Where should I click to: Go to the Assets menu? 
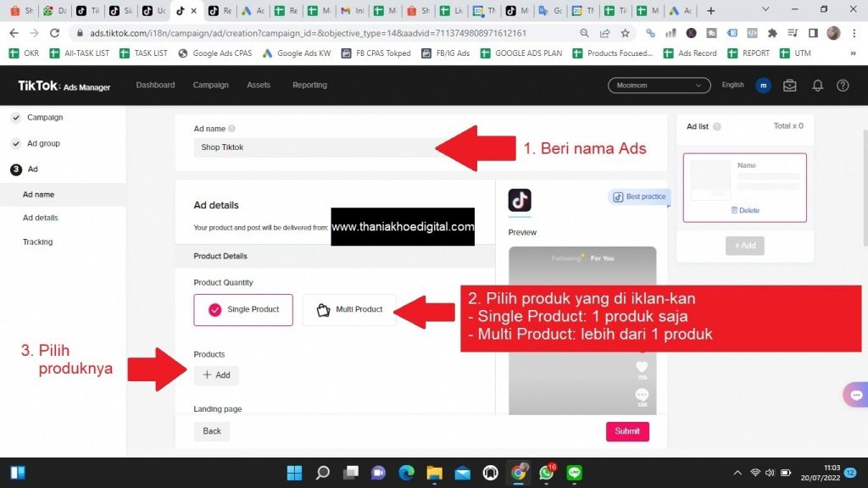(259, 86)
